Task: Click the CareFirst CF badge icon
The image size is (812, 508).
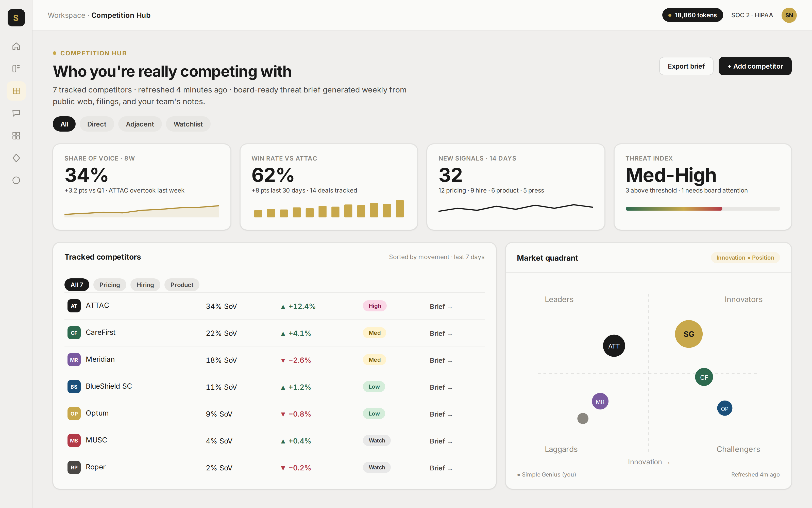Action: (x=74, y=333)
